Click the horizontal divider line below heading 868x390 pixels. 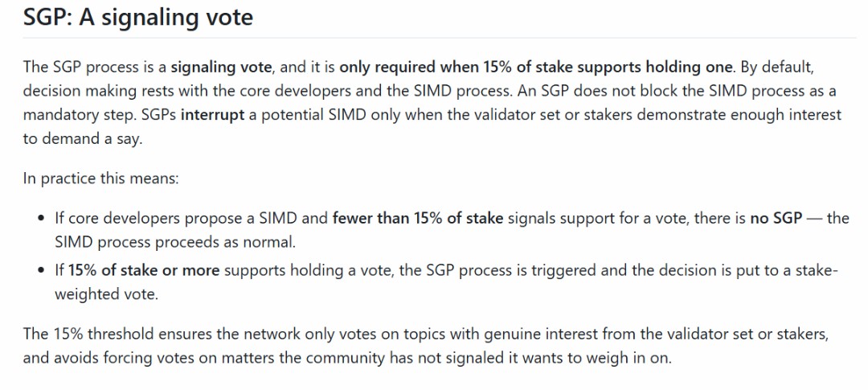[440, 38]
